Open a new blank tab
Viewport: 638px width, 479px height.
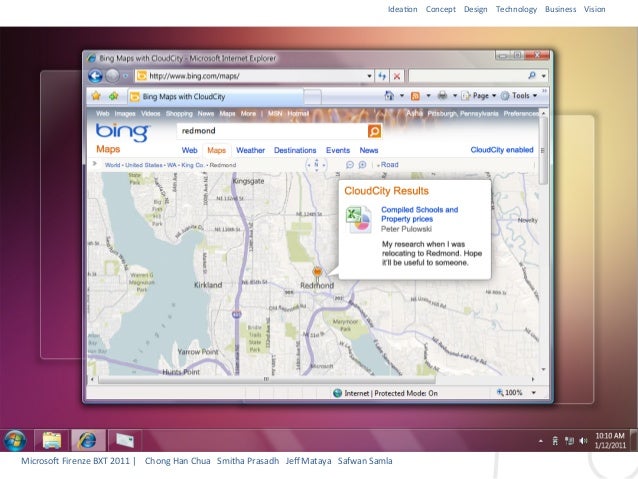point(312,97)
